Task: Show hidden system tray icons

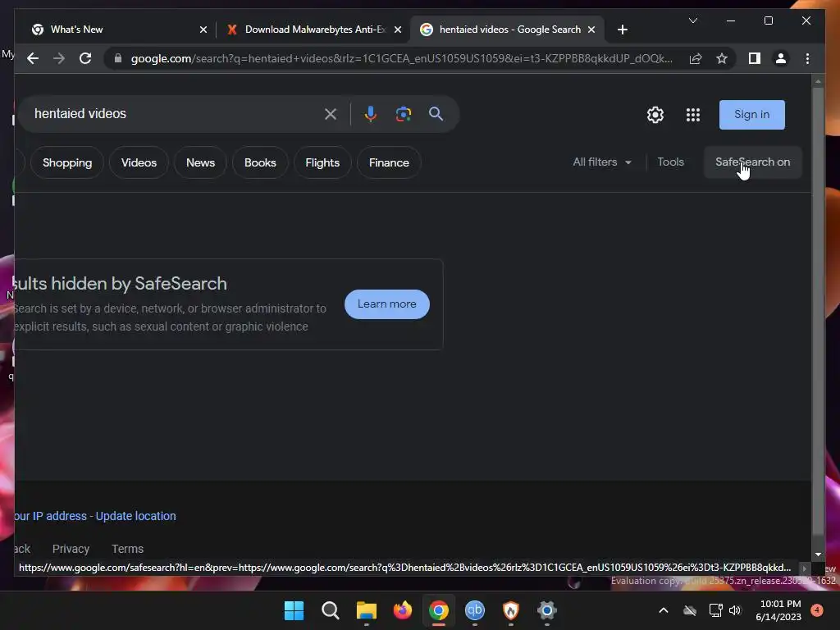Action: 663,610
